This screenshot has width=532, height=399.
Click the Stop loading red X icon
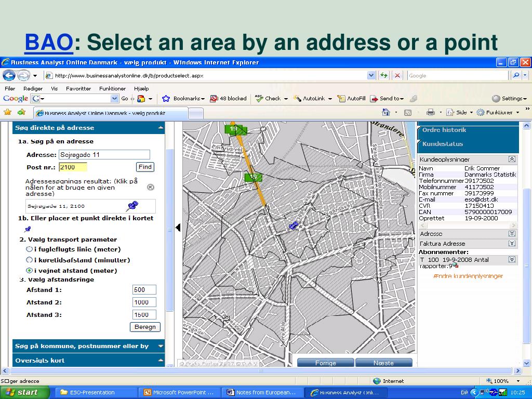click(397, 75)
